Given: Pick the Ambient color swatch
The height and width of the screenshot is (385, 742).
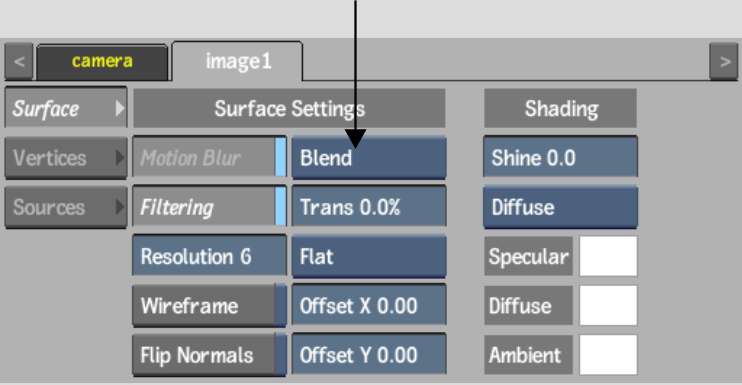Looking at the screenshot, I should tap(608, 355).
